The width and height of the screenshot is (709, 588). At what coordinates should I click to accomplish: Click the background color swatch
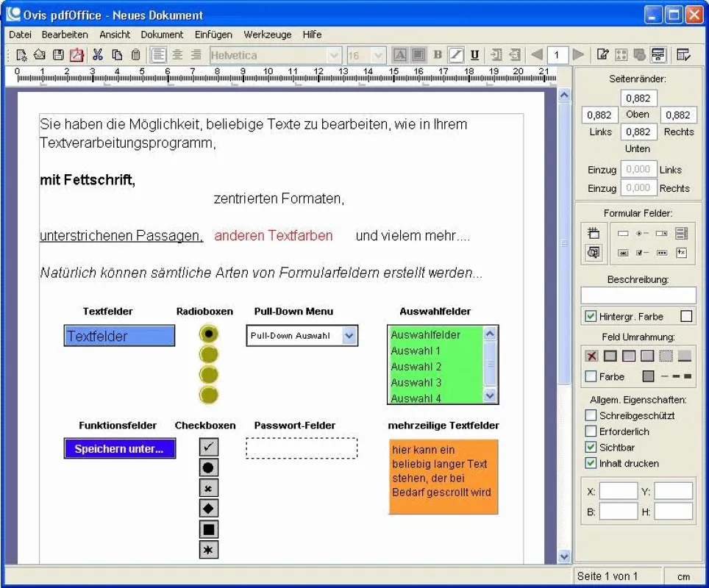pyautogui.click(x=686, y=316)
